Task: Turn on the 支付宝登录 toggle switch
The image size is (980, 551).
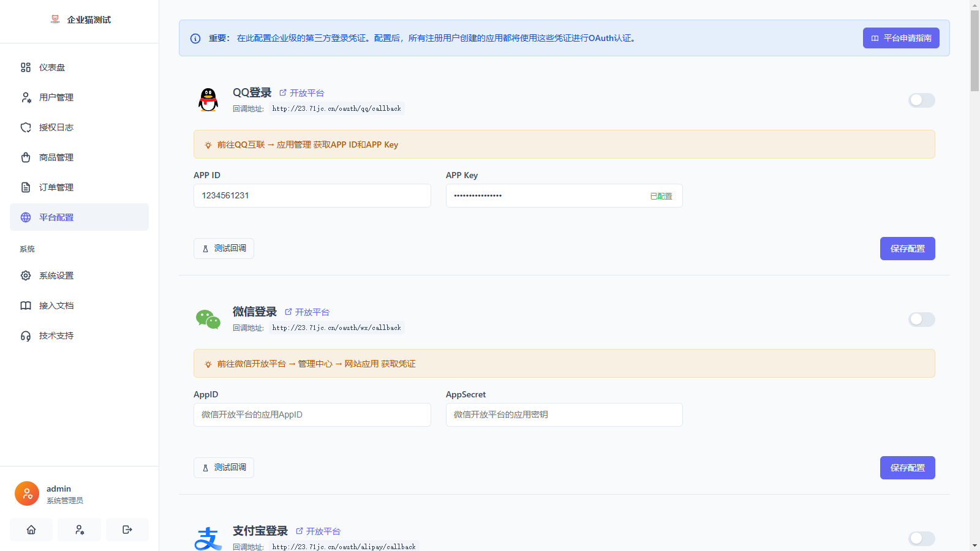Action: click(x=921, y=538)
